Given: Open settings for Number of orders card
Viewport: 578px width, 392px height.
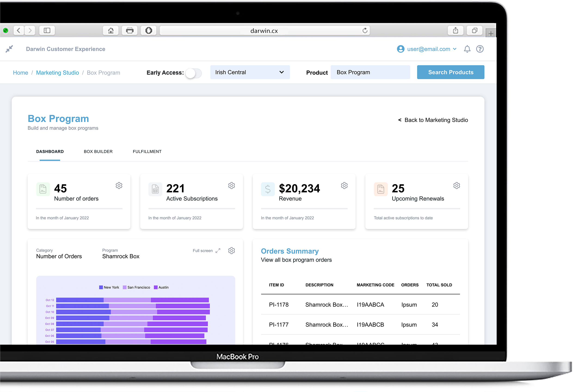Looking at the screenshot, I should pos(119,185).
